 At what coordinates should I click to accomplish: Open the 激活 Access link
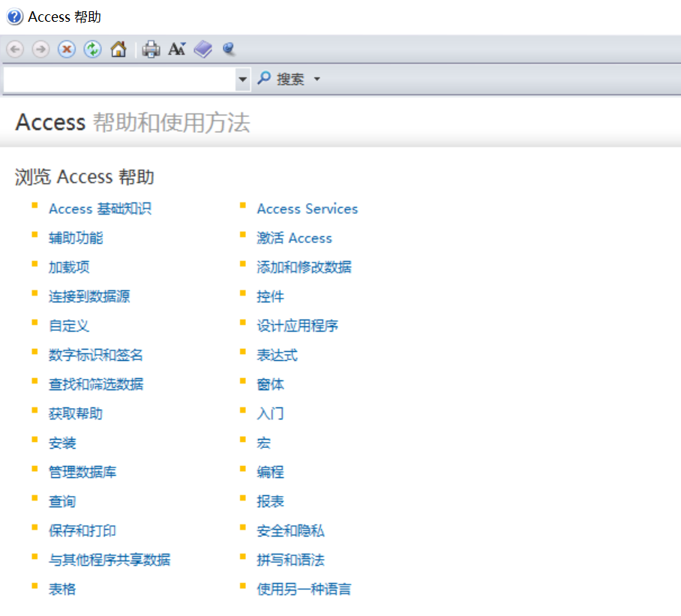tap(294, 238)
